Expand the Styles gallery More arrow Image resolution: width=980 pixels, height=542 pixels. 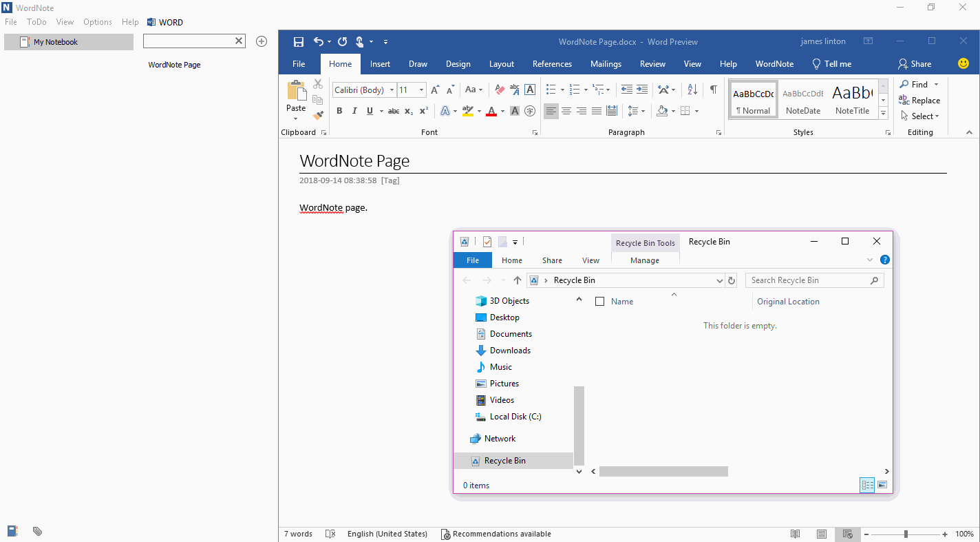point(883,113)
